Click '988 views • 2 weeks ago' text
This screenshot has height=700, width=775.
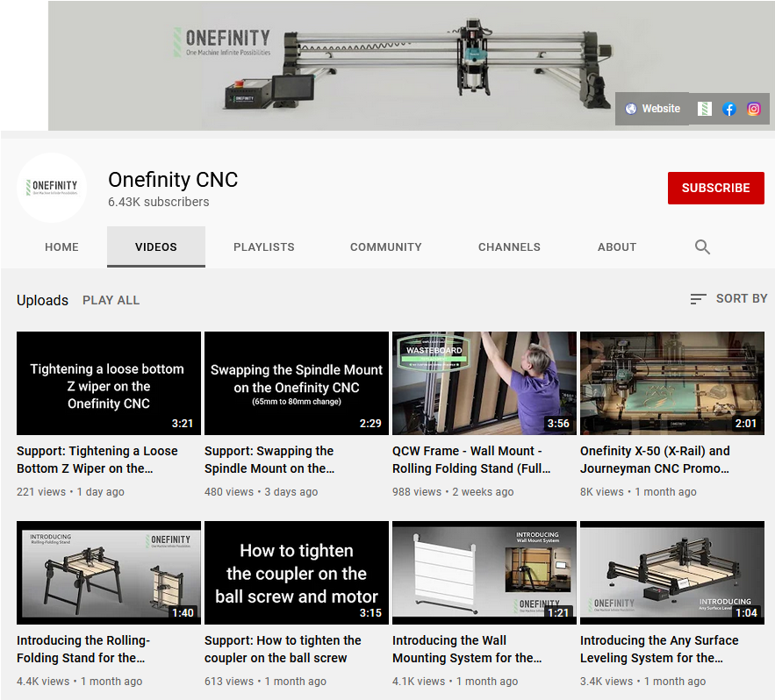(x=453, y=492)
